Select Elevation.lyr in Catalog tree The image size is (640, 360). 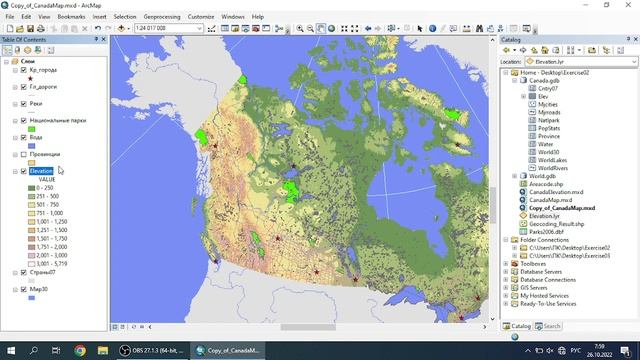[544, 216]
